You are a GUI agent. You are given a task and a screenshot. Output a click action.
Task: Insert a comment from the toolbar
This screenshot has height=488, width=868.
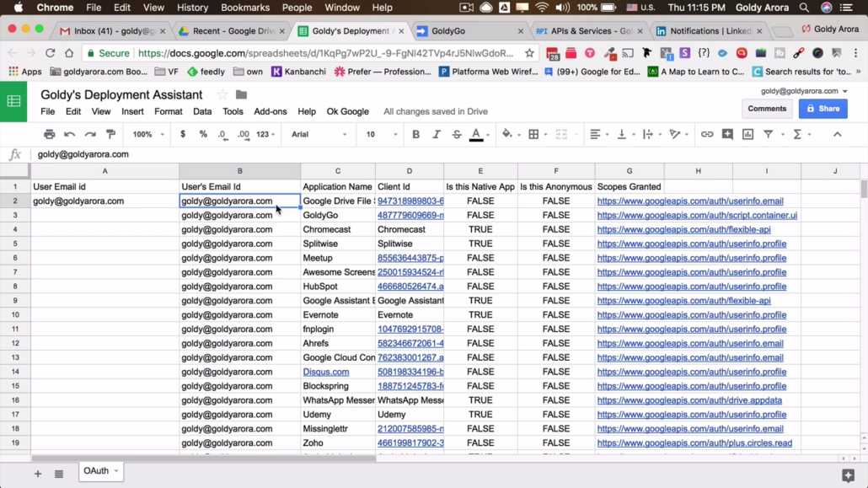point(727,134)
